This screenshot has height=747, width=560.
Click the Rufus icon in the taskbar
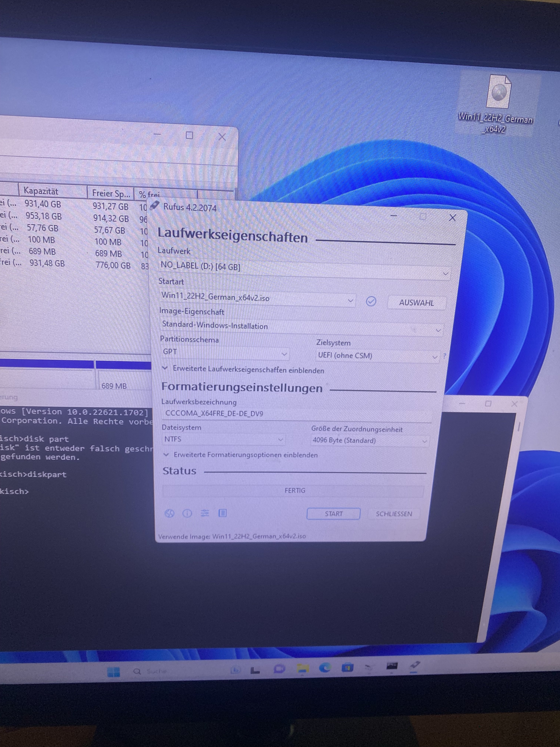(x=415, y=665)
